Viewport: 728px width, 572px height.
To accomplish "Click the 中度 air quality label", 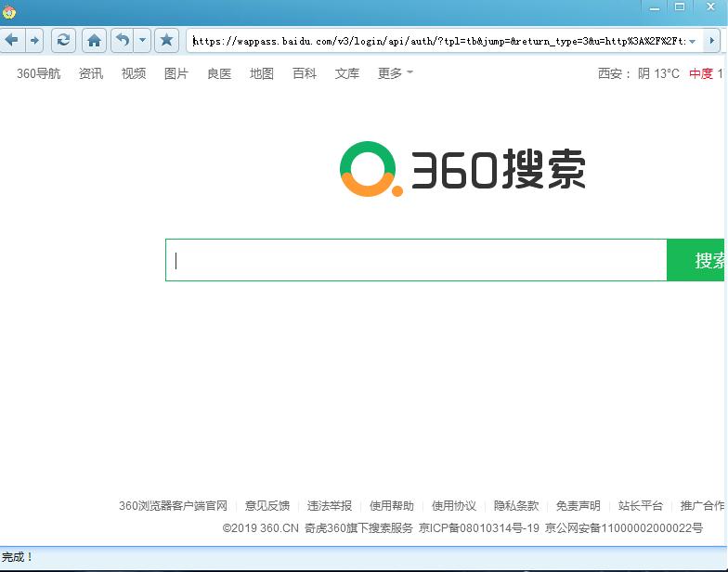I will pyautogui.click(x=701, y=73).
